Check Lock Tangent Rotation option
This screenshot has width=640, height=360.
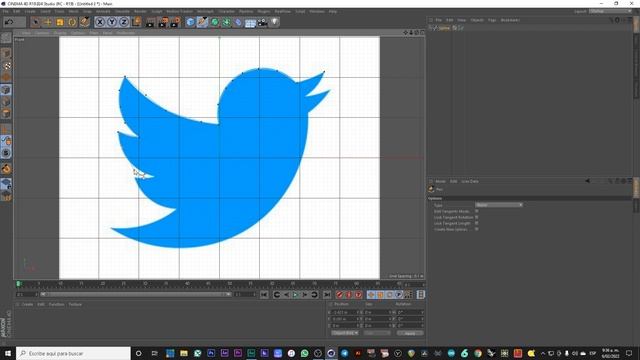476,218
